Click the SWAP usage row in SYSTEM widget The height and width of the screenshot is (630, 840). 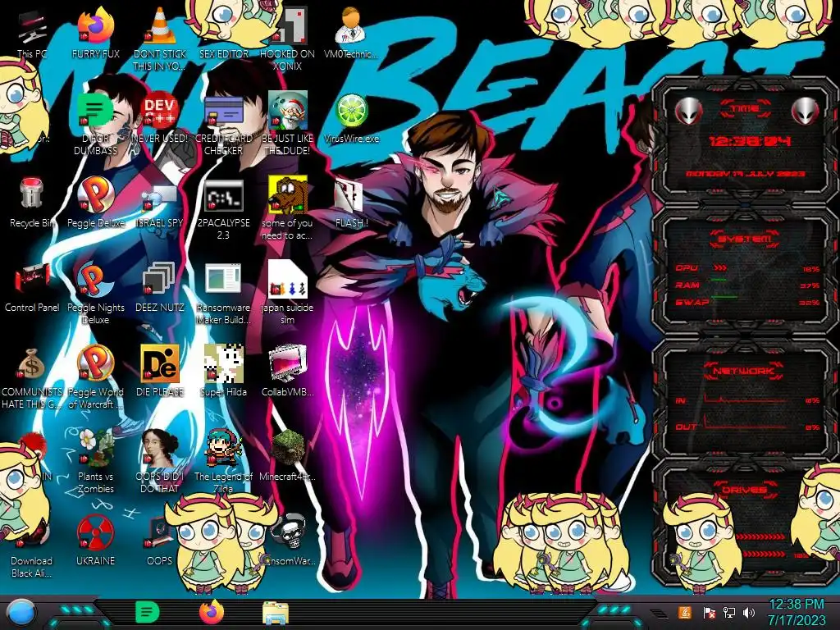tap(747, 302)
